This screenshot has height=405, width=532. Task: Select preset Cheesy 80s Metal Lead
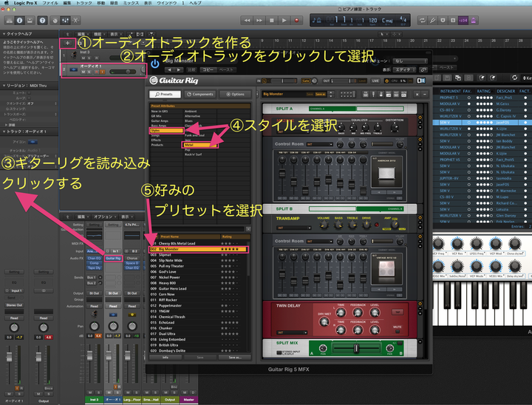pyautogui.click(x=199, y=243)
